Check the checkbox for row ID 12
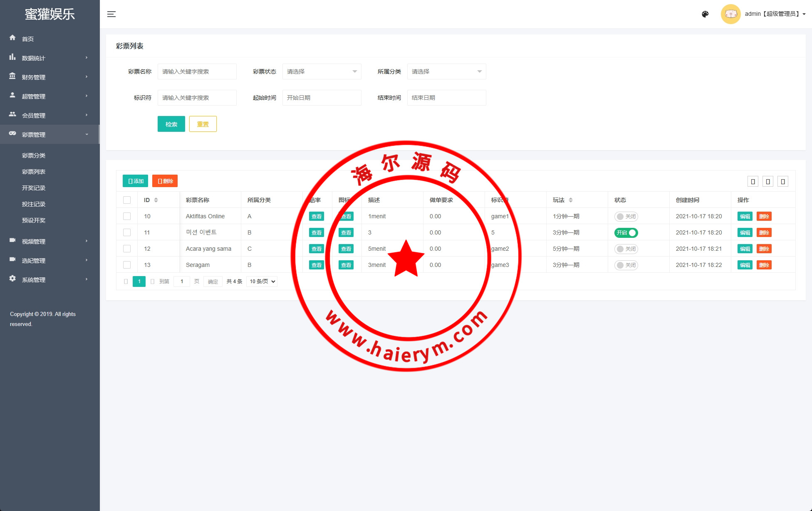This screenshot has height=511, width=812. click(127, 249)
